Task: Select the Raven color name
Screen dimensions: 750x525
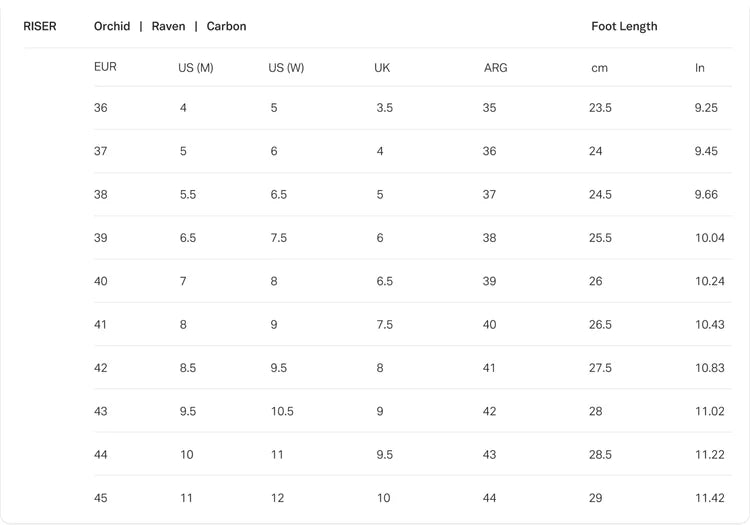Action: [168, 26]
